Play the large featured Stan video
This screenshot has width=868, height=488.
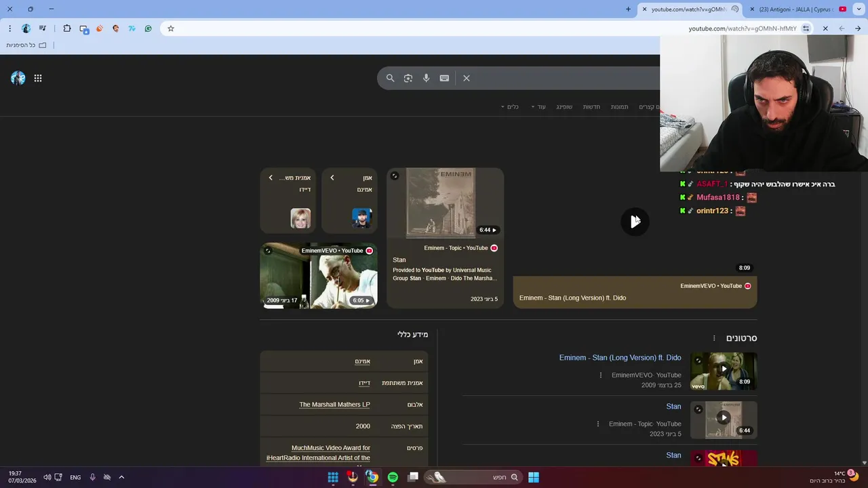[635, 222]
